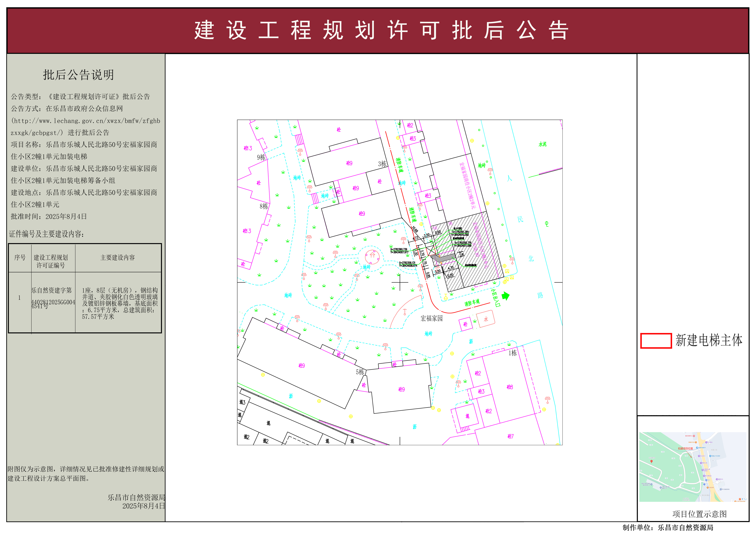Select the 批后公告说明 heading
This screenshot has width=756, height=535.
pos(78,75)
